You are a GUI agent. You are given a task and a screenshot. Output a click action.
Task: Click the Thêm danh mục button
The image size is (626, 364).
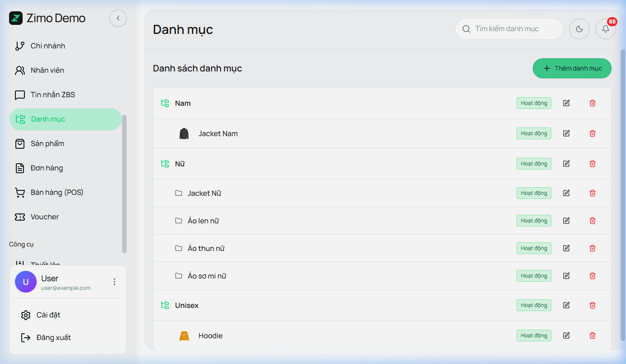572,68
